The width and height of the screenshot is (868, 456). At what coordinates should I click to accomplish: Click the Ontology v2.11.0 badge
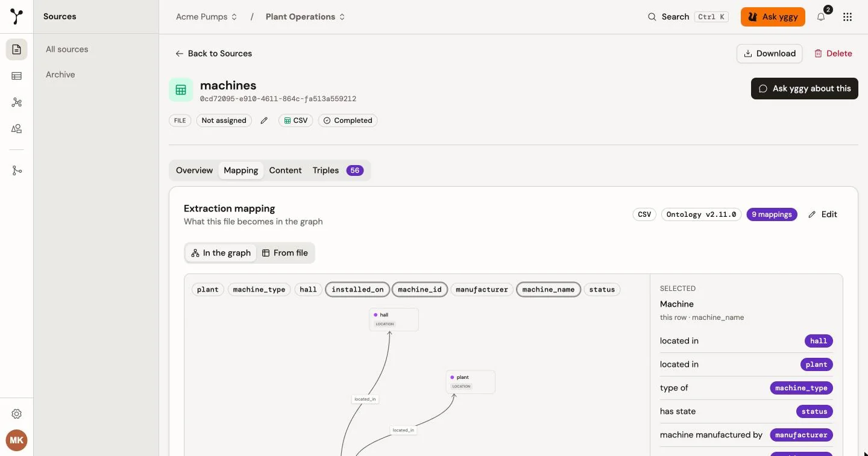(x=701, y=214)
